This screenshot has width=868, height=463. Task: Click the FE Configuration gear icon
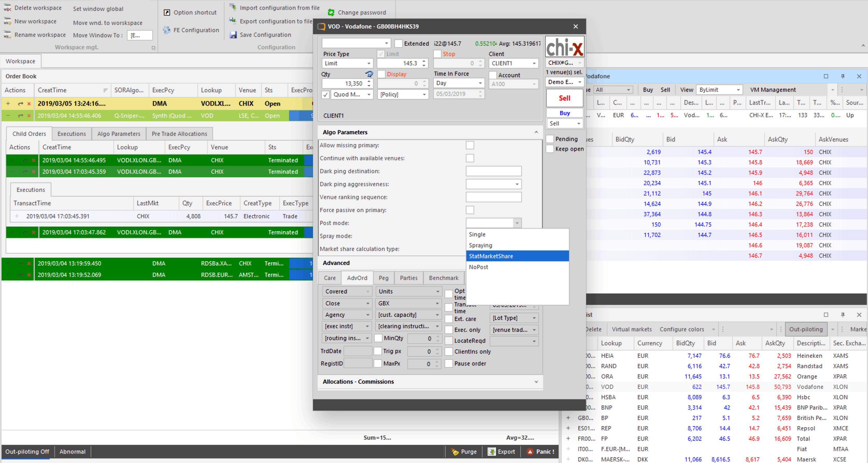(166, 30)
